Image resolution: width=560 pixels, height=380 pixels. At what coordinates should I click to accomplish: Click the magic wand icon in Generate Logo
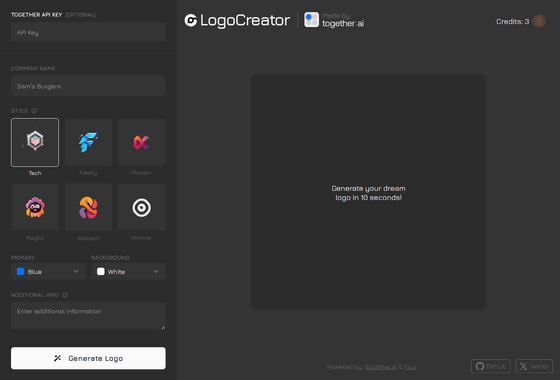[58, 358]
